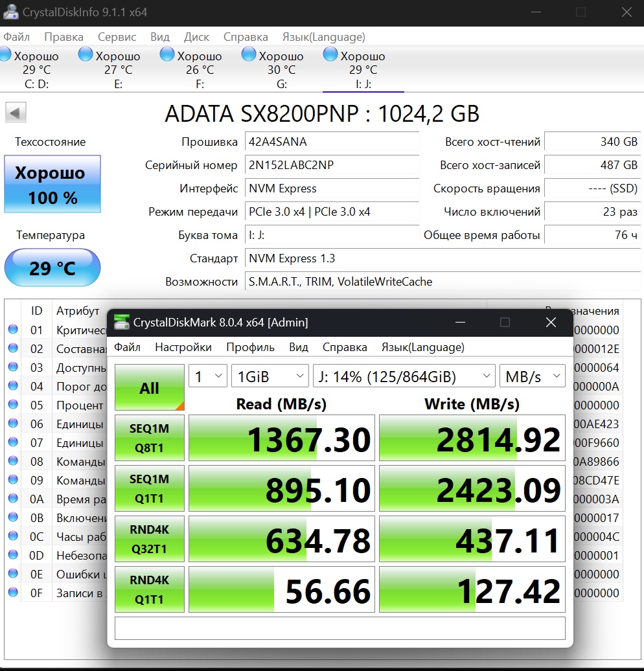
Task: Minimize the CrystalDiskMark window
Action: coord(460,323)
